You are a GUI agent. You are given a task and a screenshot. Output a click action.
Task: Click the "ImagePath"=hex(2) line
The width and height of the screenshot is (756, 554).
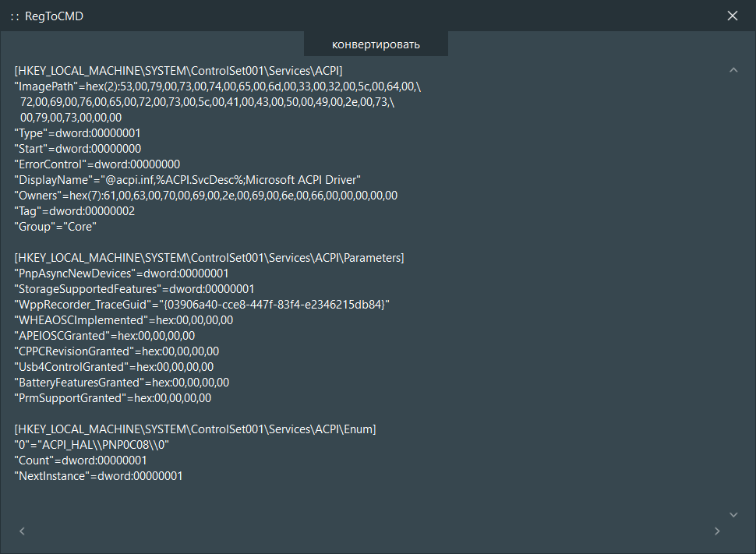(x=218, y=86)
